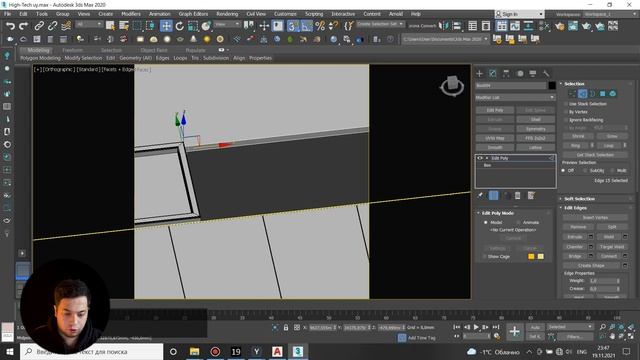Screen dimensions: 640x360
Task: Activate Select and Rotate tool
Action: 180,26
